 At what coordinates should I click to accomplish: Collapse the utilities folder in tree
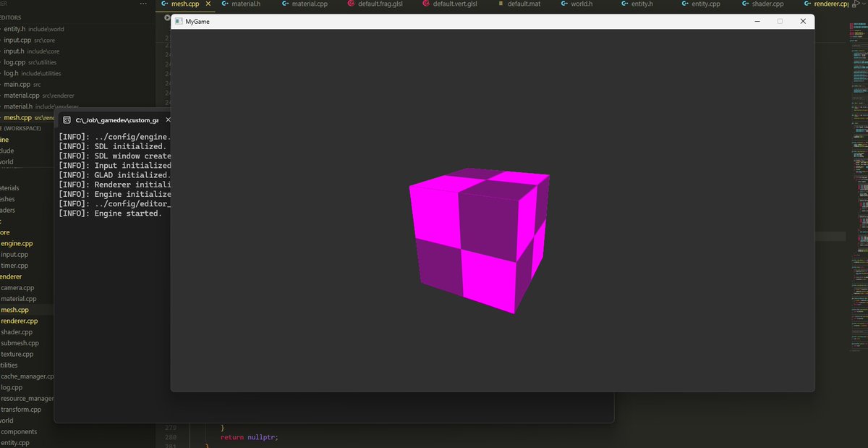[x=9, y=365]
